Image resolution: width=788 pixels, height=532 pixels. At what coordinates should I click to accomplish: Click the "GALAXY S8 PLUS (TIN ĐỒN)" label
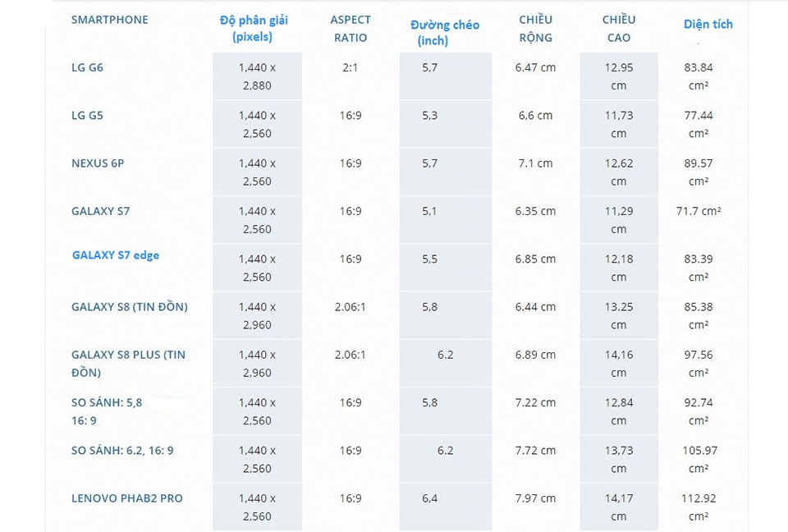pyautogui.click(x=128, y=363)
